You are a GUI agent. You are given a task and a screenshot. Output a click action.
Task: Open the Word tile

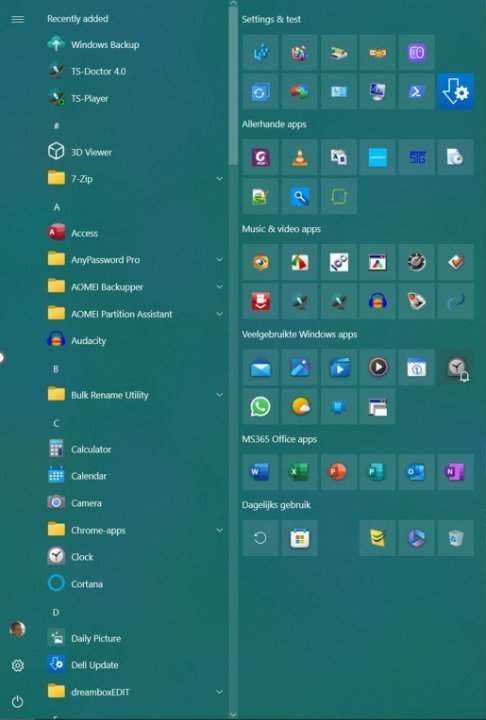pyautogui.click(x=260, y=472)
